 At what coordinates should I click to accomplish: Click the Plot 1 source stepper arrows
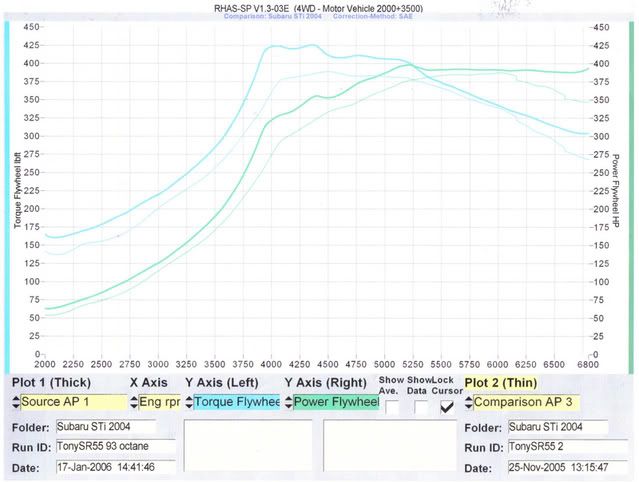click(15, 402)
